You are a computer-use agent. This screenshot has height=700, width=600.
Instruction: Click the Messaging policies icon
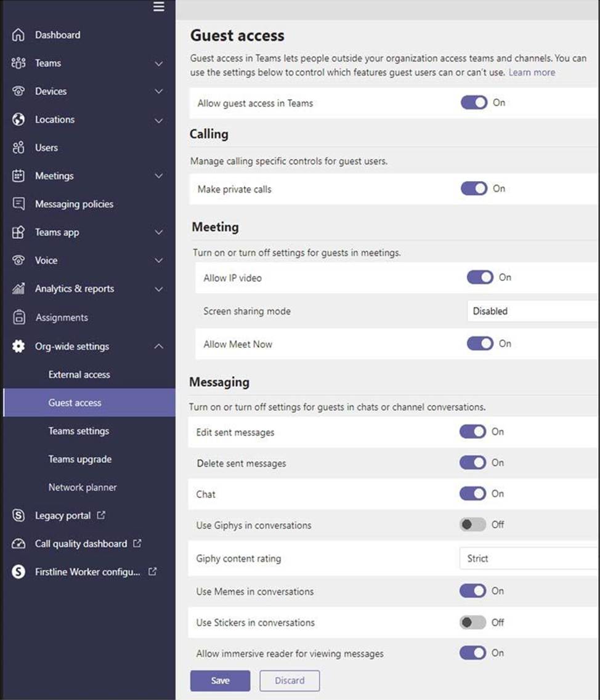point(18,204)
